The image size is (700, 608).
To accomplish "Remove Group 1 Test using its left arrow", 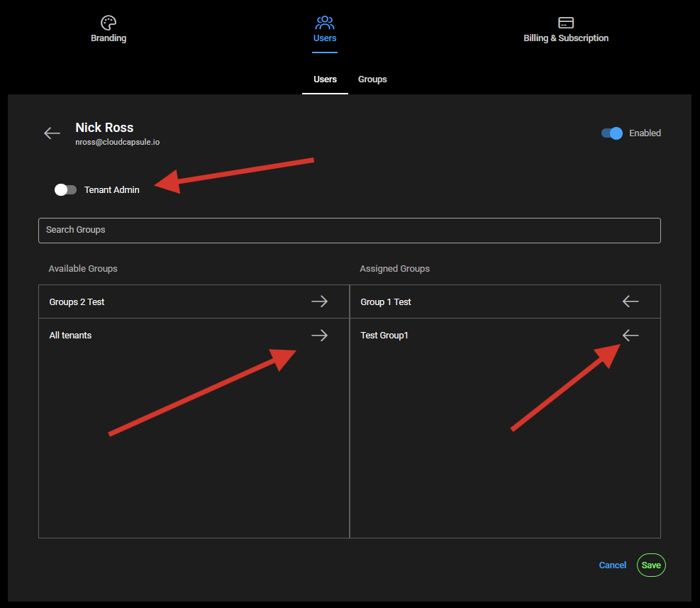I will click(x=630, y=302).
